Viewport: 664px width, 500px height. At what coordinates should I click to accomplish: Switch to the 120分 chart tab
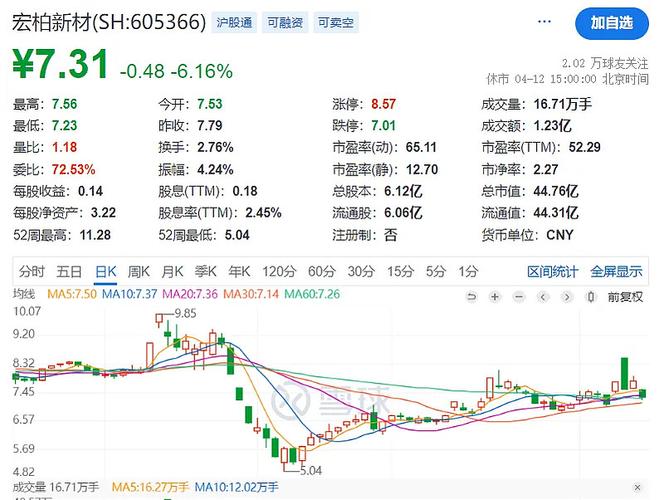pos(279,271)
